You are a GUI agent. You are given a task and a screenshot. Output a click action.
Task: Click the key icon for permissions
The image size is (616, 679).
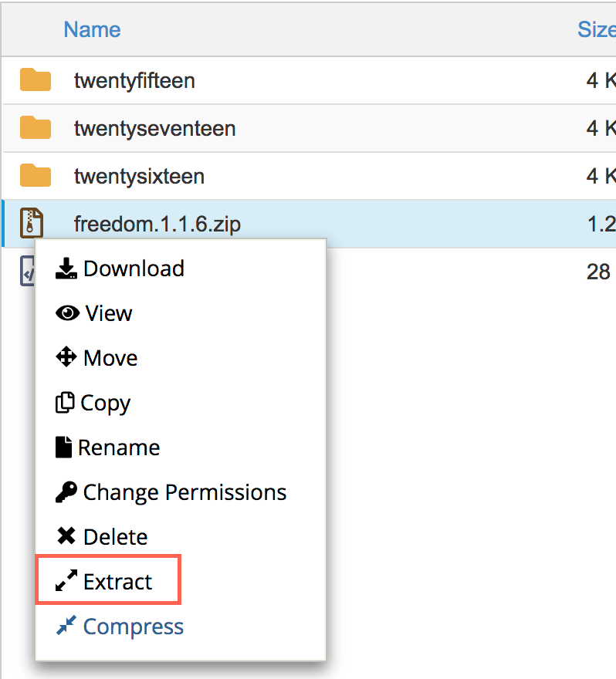coord(66,492)
